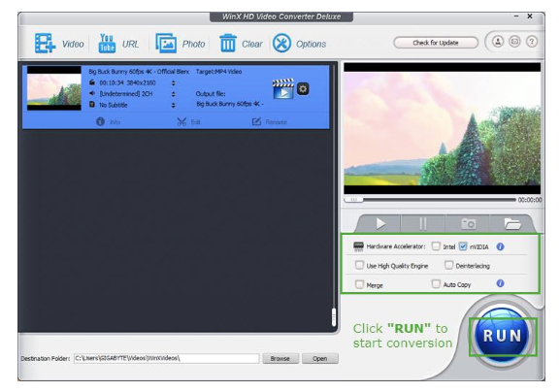Change audio track [Undetermined] 2CH stepper
The width and height of the screenshot is (560, 392).
(x=173, y=94)
